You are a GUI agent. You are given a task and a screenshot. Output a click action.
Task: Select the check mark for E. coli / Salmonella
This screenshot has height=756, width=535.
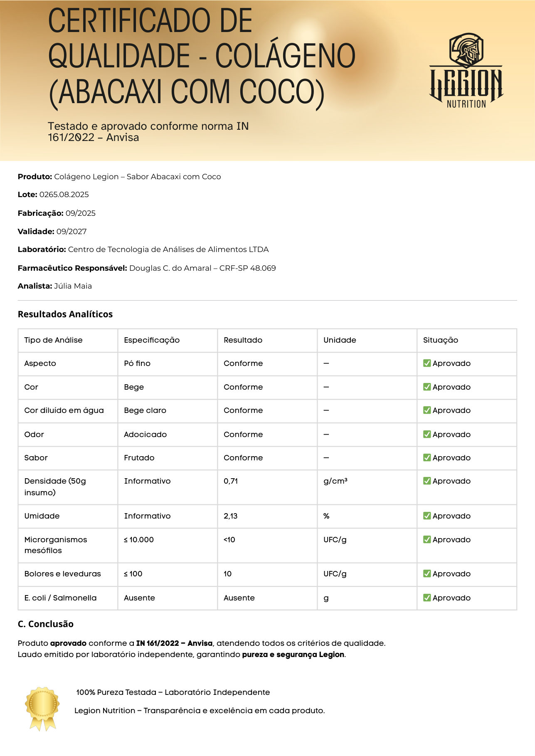click(x=427, y=598)
